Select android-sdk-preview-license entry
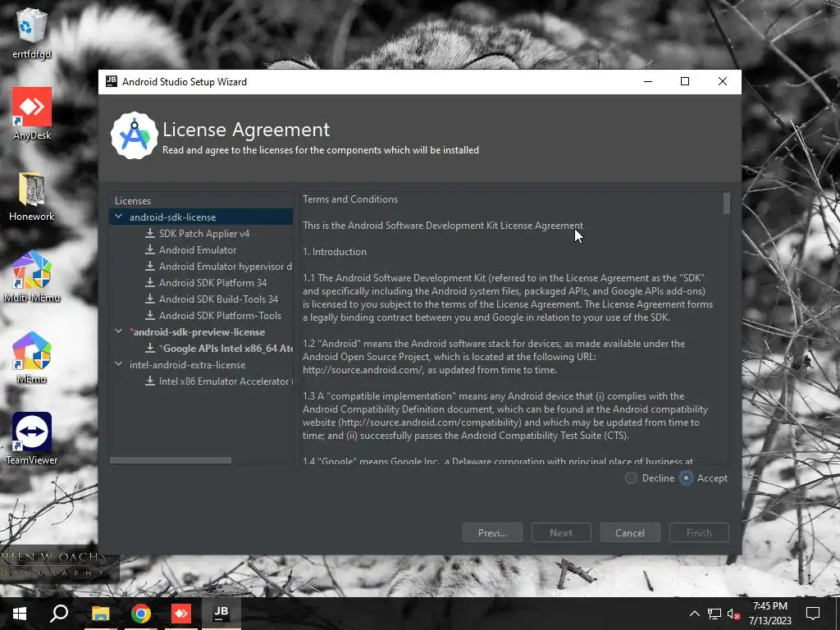This screenshot has height=630, width=840. pos(197,332)
